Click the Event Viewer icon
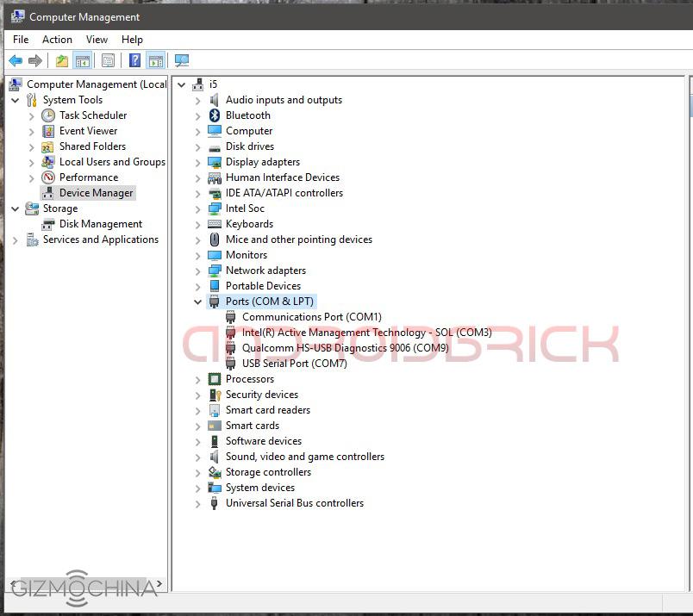Image resolution: width=693 pixels, height=616 pixels. 48,131
